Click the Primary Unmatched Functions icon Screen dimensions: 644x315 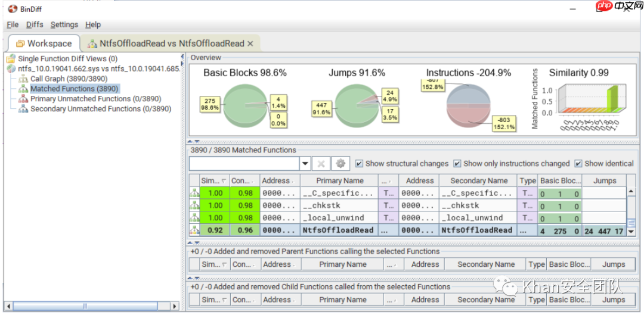23,99
